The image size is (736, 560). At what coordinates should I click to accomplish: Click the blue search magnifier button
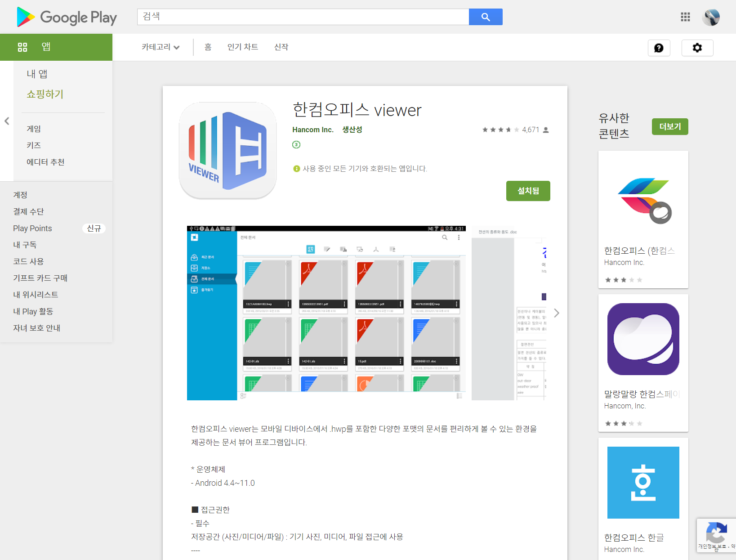coord(486,17)
